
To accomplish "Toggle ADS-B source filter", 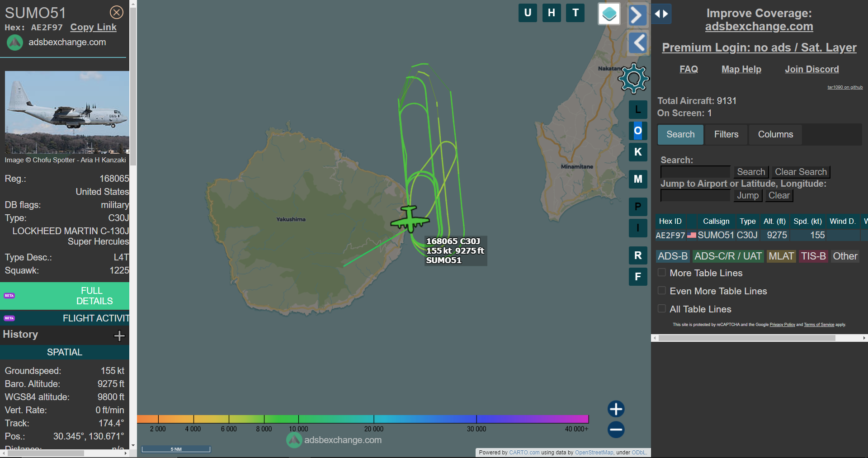I will point(673,256).
